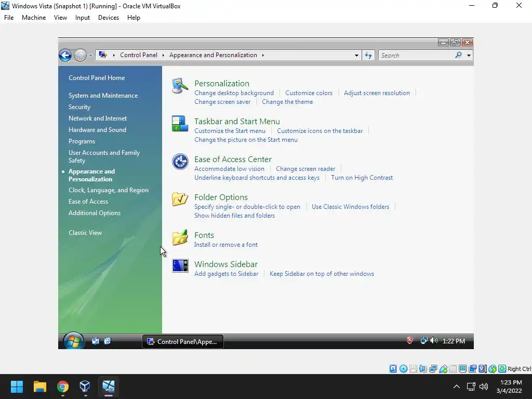Open the Personalization category icon

pos(180,86)
